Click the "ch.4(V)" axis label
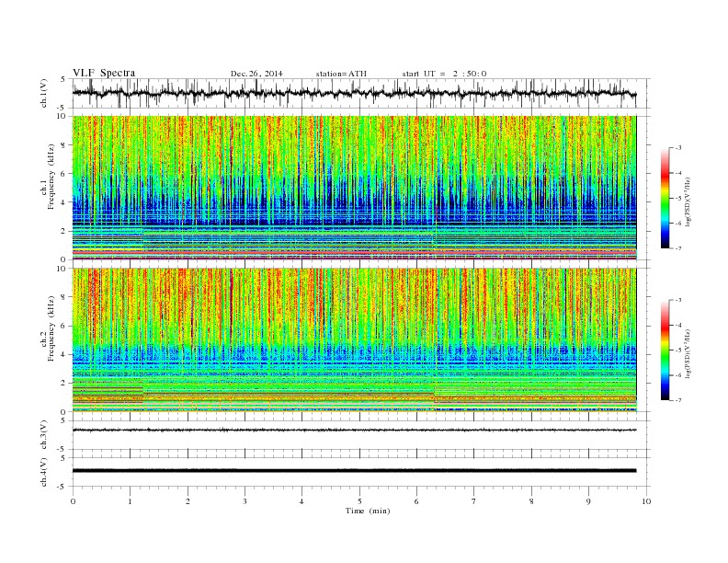Image resolution: width=728 pixels, height=563 pixels. pos(44,472)
